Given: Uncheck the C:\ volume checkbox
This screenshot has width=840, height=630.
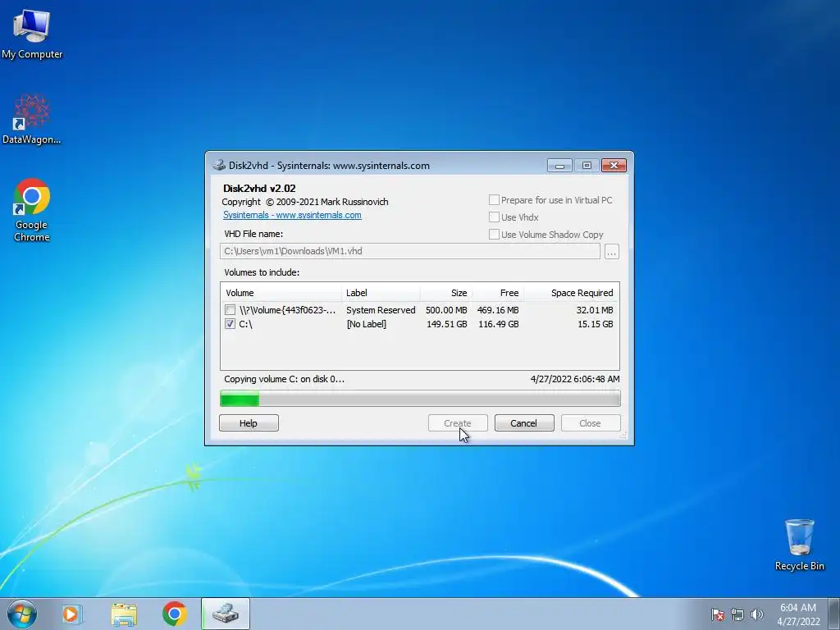Looking at the screenshot, I should click(x=230, y=323).
